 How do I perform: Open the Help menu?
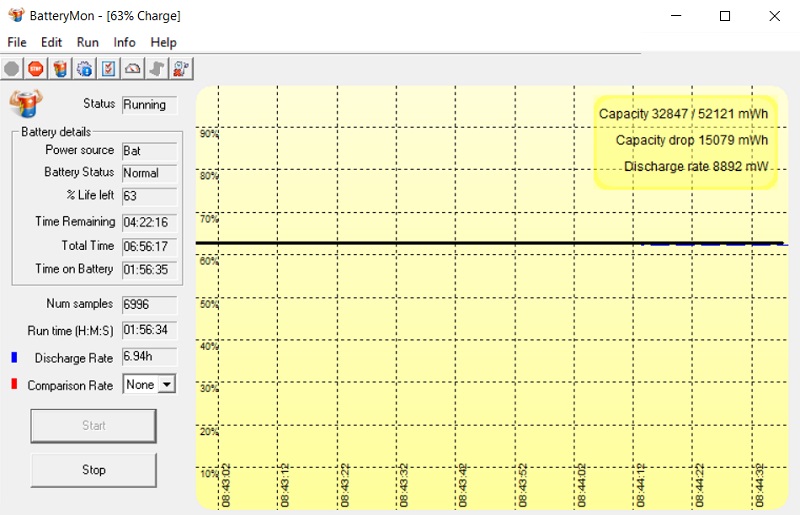pyautogui.click(x=163, y=42)
